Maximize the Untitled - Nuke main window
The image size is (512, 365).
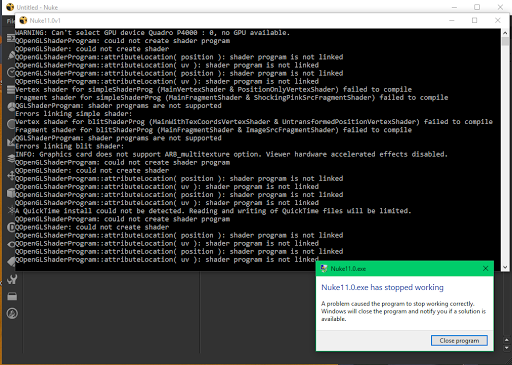[477, 7]
